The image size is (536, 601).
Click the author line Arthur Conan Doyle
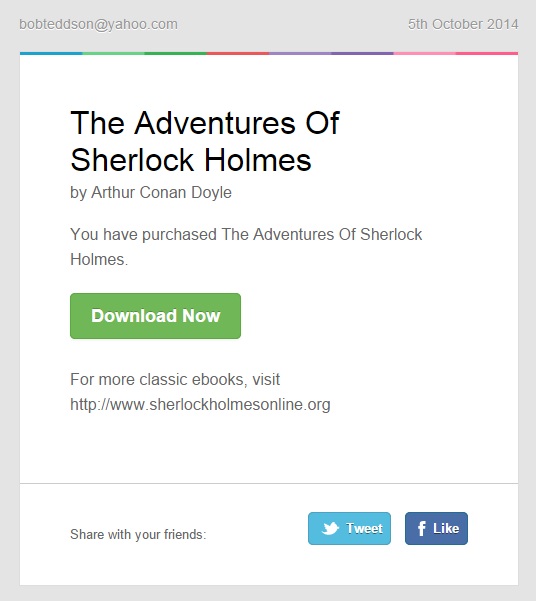(151, 192)
